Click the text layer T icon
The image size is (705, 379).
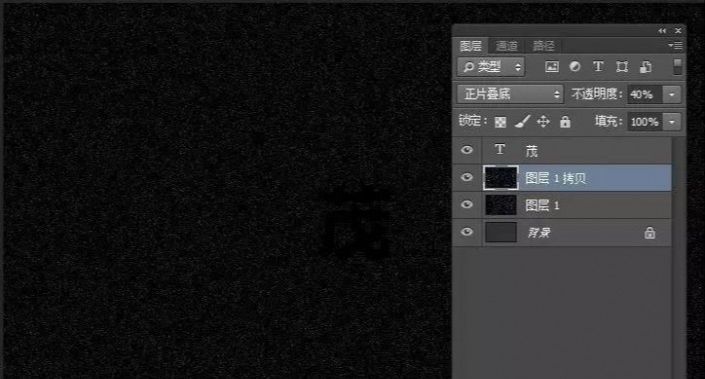click(500, 150)
